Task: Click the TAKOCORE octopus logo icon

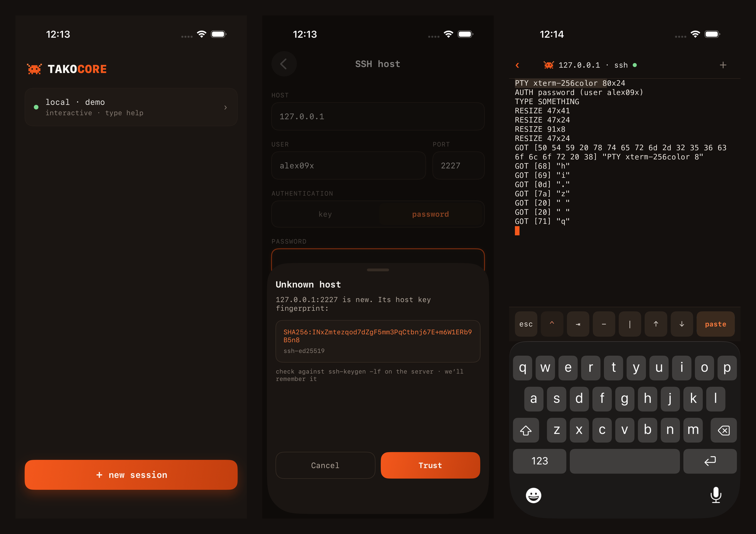Action: click(34, 69)
